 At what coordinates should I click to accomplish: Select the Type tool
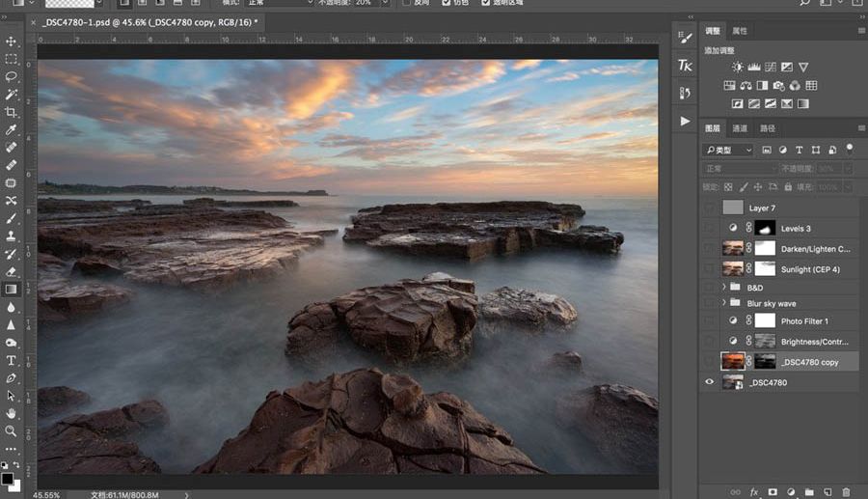point(11,361)
